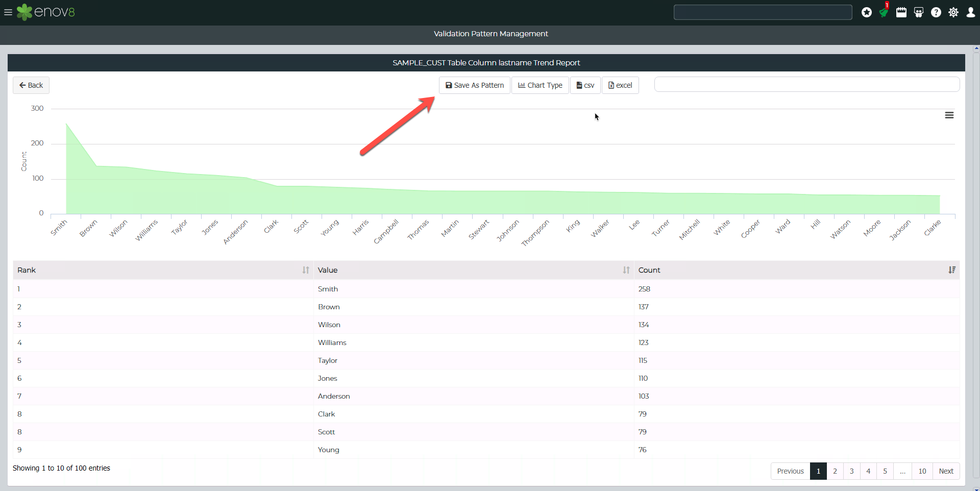Select pagination page 5

(885, 471)
